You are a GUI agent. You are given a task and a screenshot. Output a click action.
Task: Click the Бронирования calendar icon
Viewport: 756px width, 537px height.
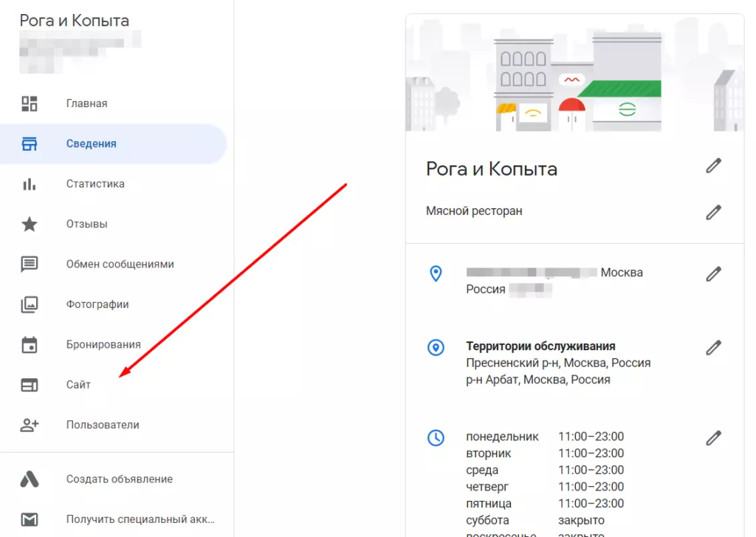click(x=31, y=344)
